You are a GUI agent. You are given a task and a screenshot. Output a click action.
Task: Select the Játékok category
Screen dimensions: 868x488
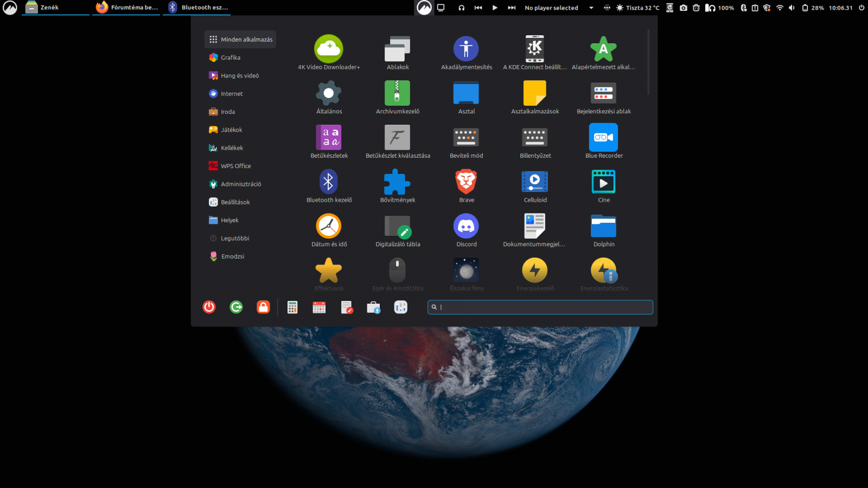point(240,130)
